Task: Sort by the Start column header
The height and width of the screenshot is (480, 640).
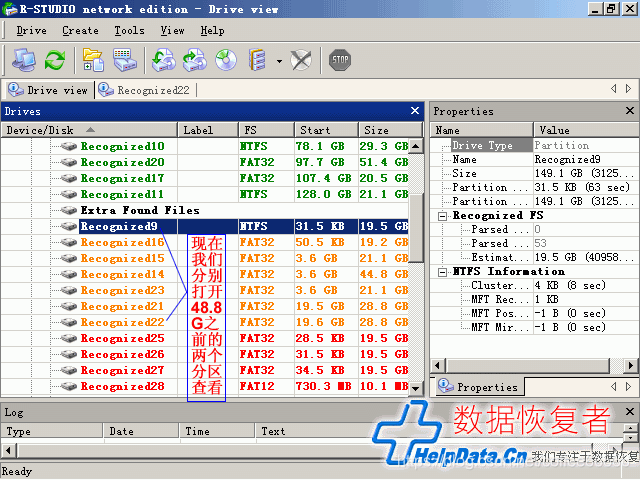Action: pos(326,130)
